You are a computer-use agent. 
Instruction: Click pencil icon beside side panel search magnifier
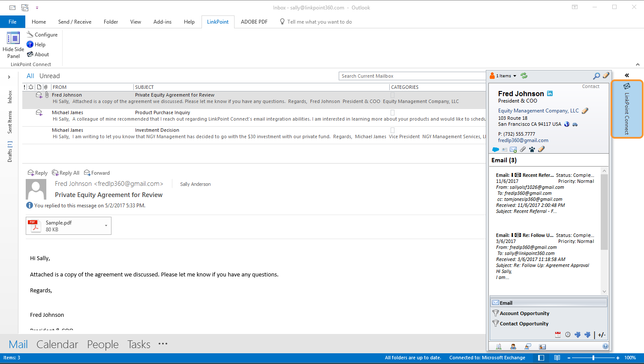click(606, 75)
